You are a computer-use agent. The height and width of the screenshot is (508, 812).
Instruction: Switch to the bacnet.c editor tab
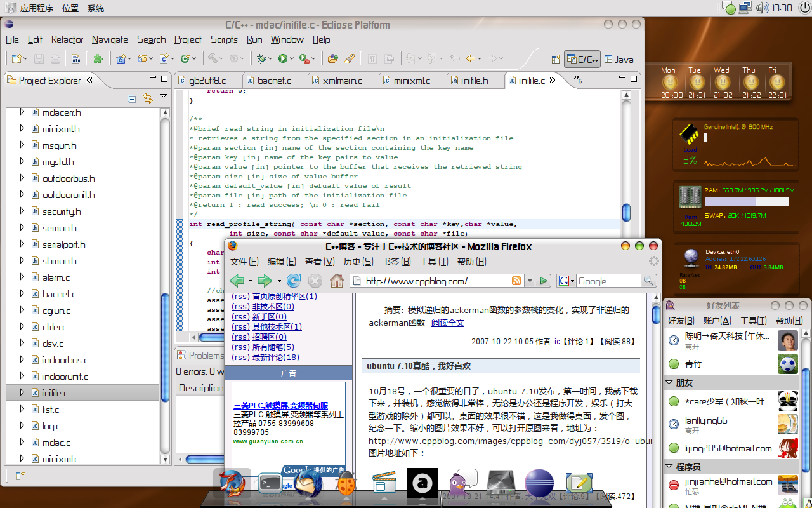tap(274, 81)
